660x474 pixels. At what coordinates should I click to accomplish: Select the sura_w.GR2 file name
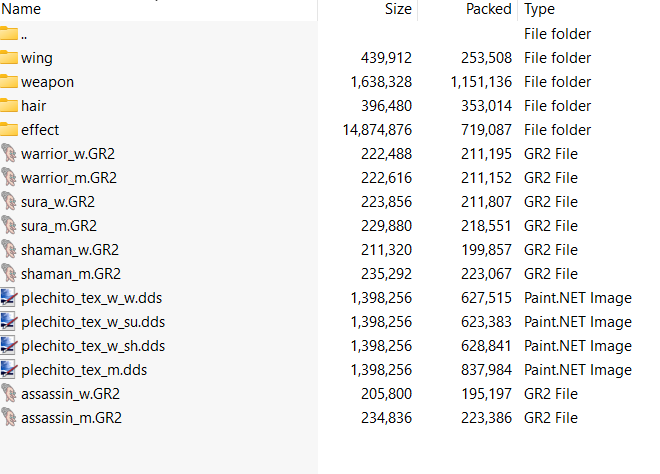(x=58, y=202)
